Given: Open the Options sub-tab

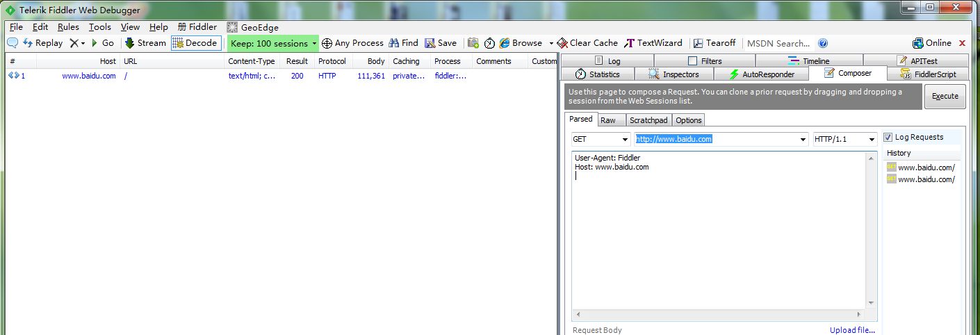Looking at the screenshot, I should [x=689, y=120].
